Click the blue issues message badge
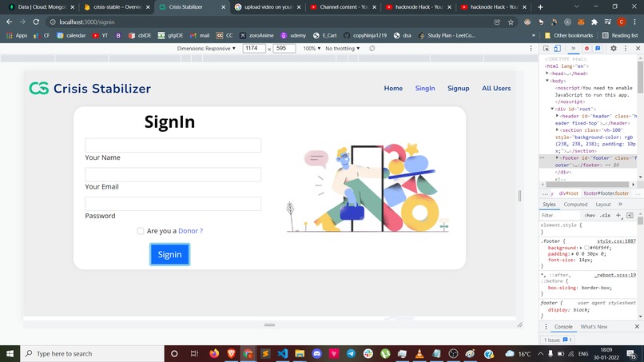 [598, 49]
